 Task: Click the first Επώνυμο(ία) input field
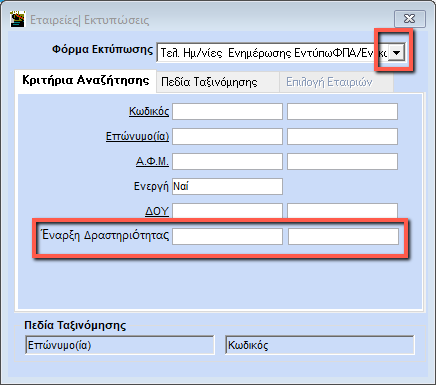(227, 136)
